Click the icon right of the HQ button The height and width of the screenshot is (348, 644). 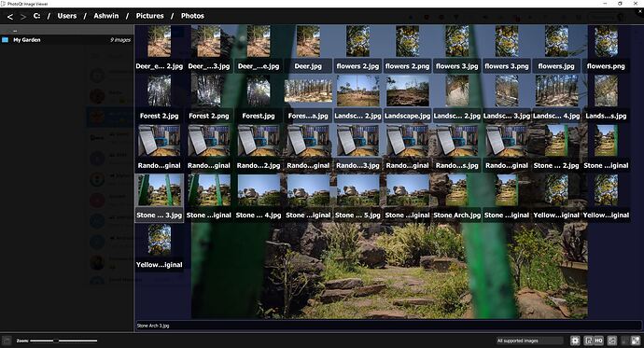click(x=612, y=341)
